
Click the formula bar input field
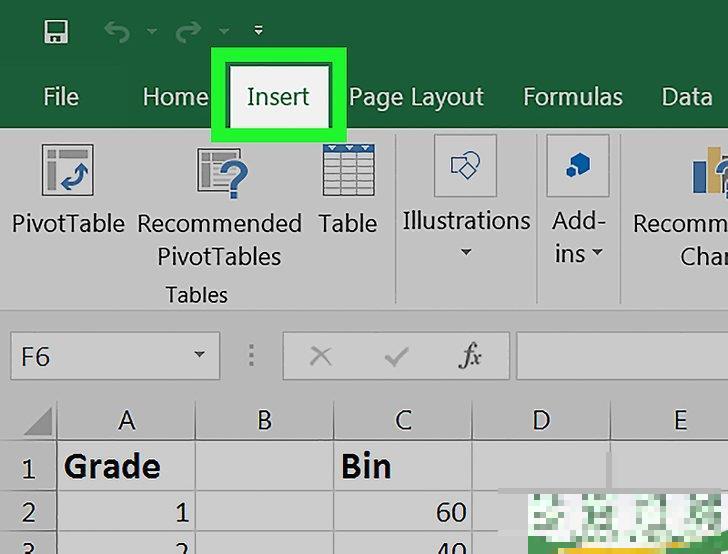620,356
